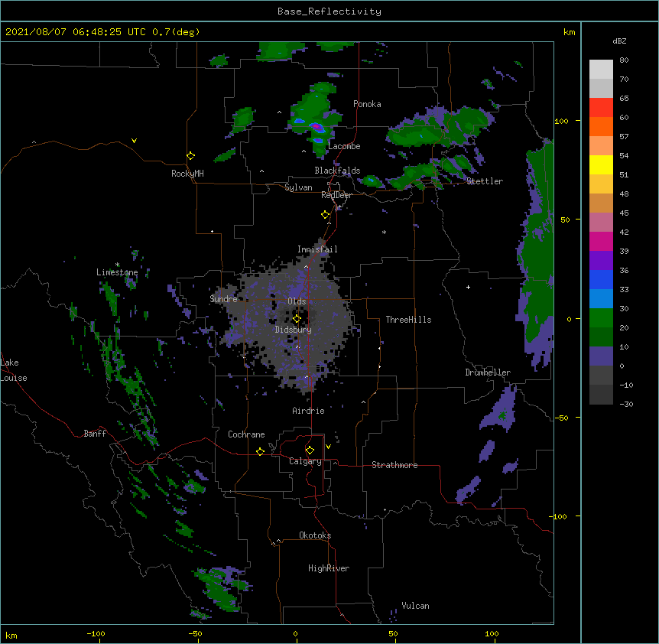Pick the green swatch between 30 and 20 dBZ

[601, 318]
